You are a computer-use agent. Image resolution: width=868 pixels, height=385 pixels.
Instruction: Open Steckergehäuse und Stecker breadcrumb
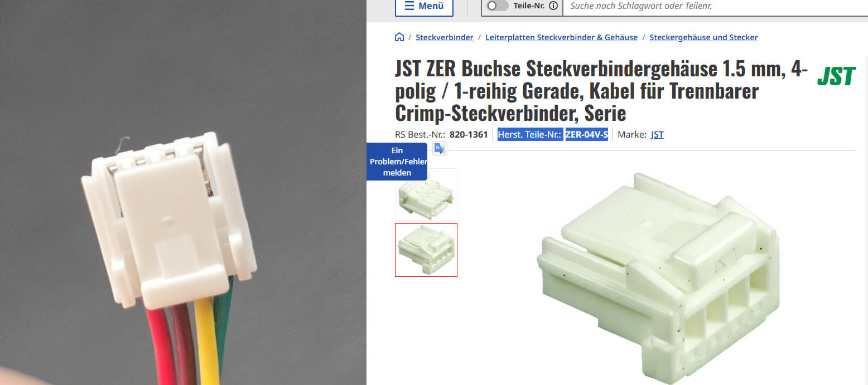point(703,37)
